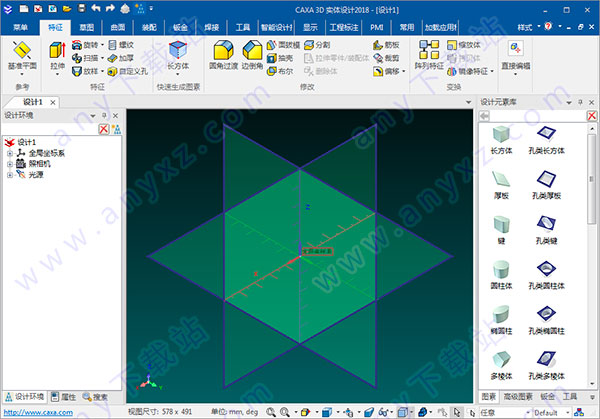Open the 阵列特征 pattern feature tool
The height and width of the screenshot is (419, 600).
click(429, 55)
